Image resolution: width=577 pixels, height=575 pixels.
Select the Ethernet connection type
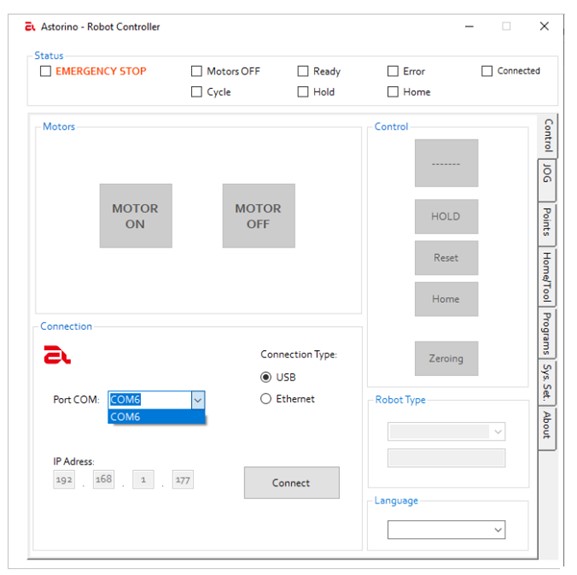[266, 399]
